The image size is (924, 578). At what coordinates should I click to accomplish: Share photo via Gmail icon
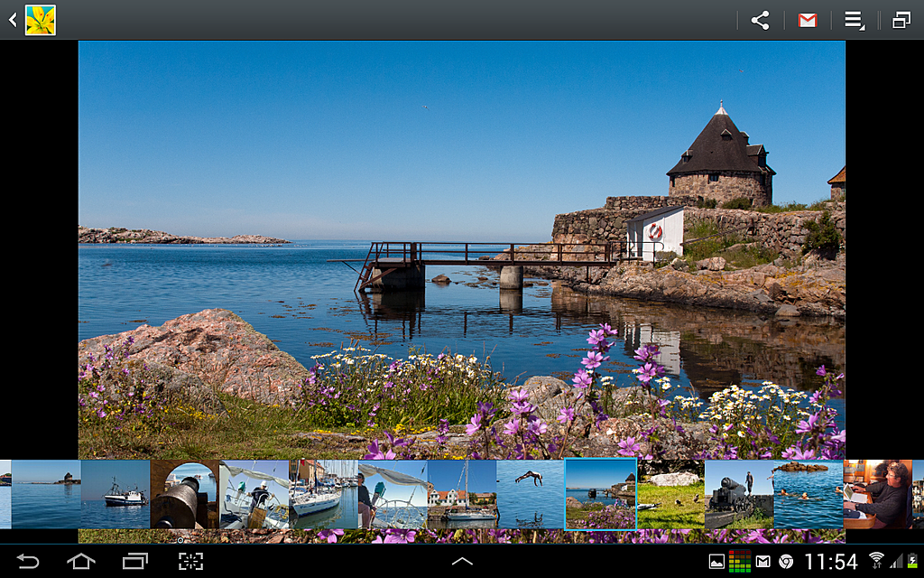coord(808,21)
